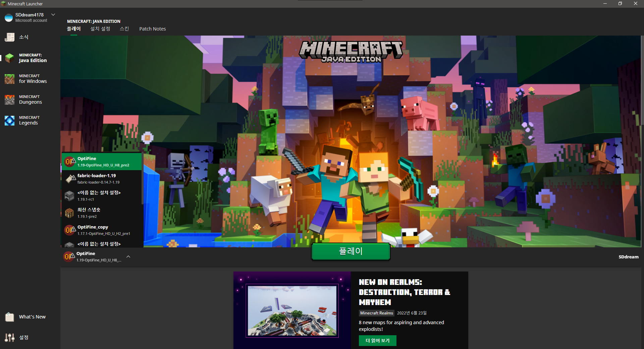
Task: Click the Minecraft Launcher title bar icon
Action: coord(3,4)
